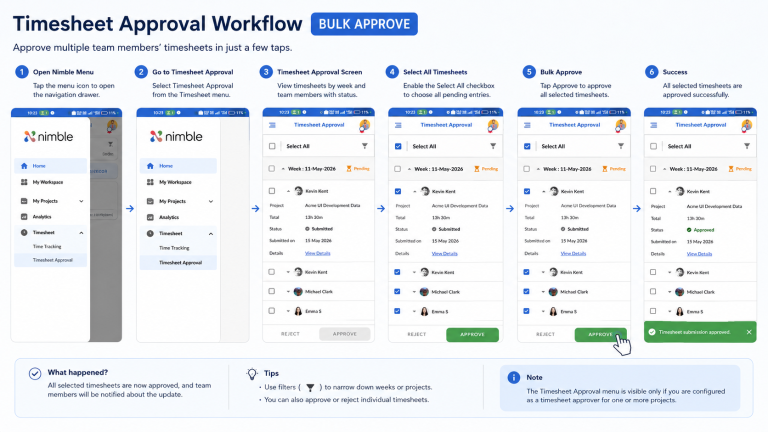Click My Workspace icon in step 2 menu

click(x=150, y=182)
